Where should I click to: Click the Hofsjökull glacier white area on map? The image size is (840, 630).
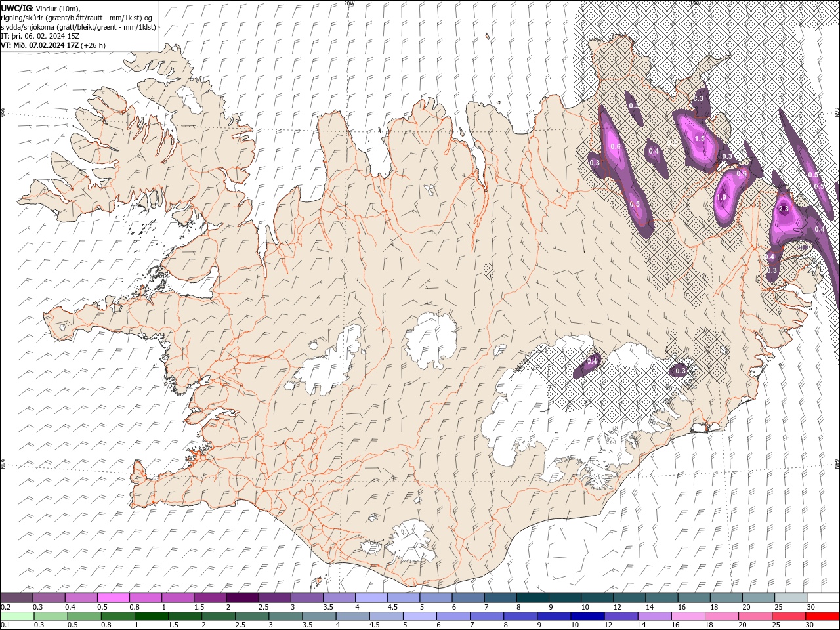point(431,340)
